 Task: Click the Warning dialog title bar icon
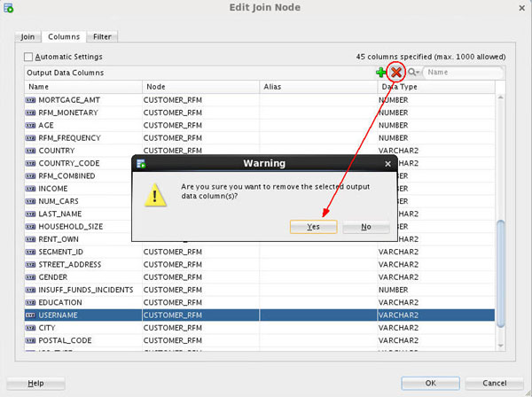click(141, 164)
